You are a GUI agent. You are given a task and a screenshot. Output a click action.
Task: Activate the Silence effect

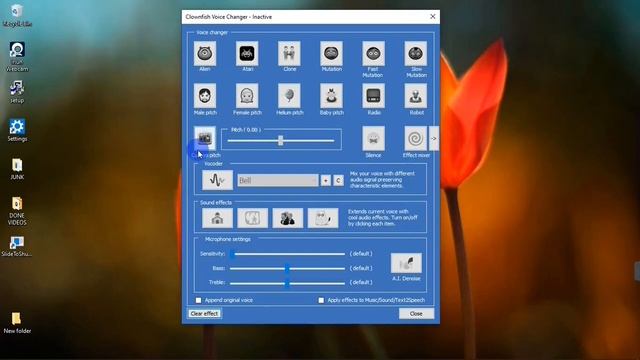[373, 138]
